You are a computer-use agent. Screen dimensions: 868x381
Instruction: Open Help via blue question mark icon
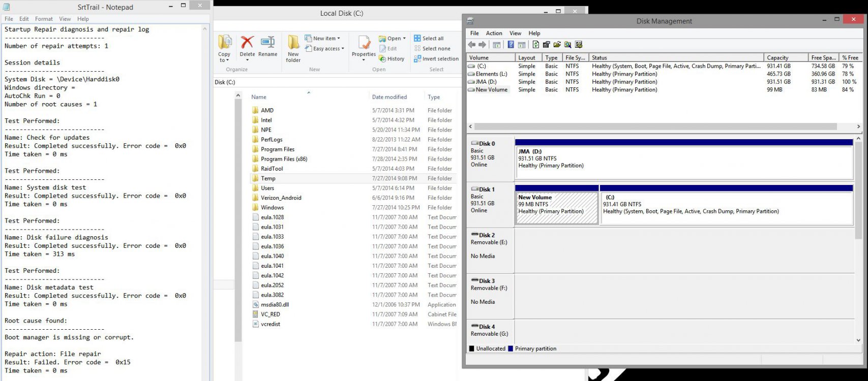[x=511, y=45]
